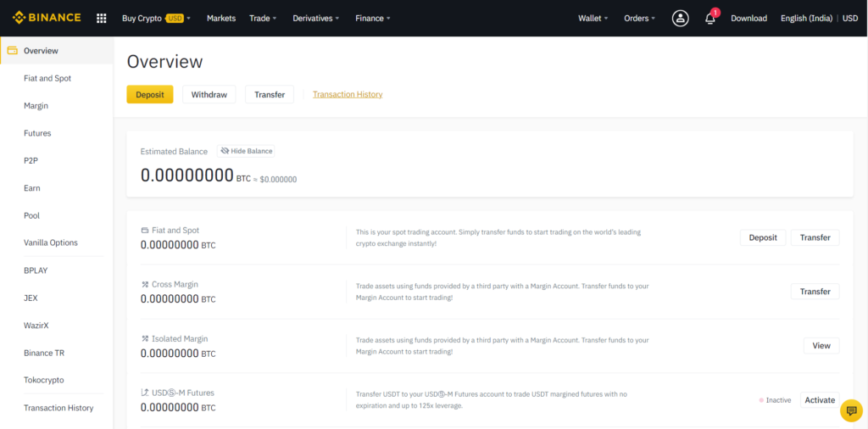Open the user profile icon
The image size is (868, 429).
[x=680, y=19]
